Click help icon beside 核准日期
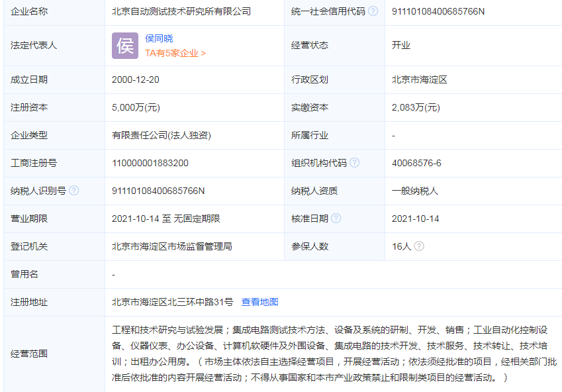562x392 pixels. coord(336,218)
